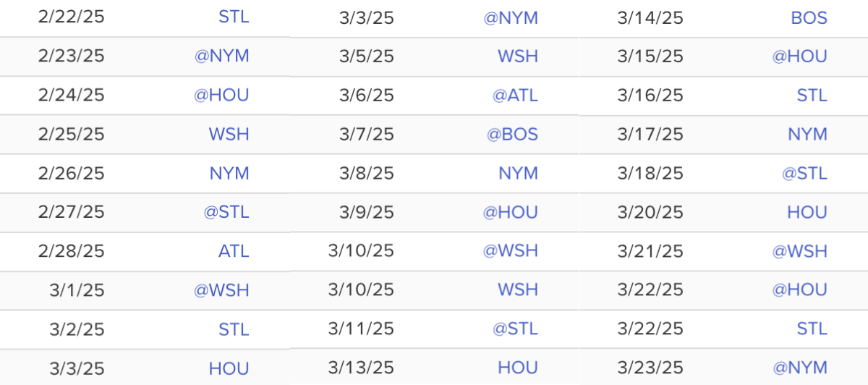The image size is (868, 385).
Task: Click the @HOU link on 3/15/25
Action: 799,56
